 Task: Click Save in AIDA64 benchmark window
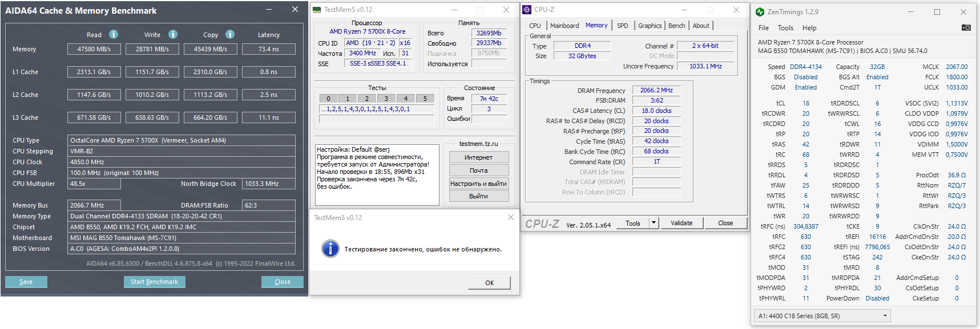26,282
